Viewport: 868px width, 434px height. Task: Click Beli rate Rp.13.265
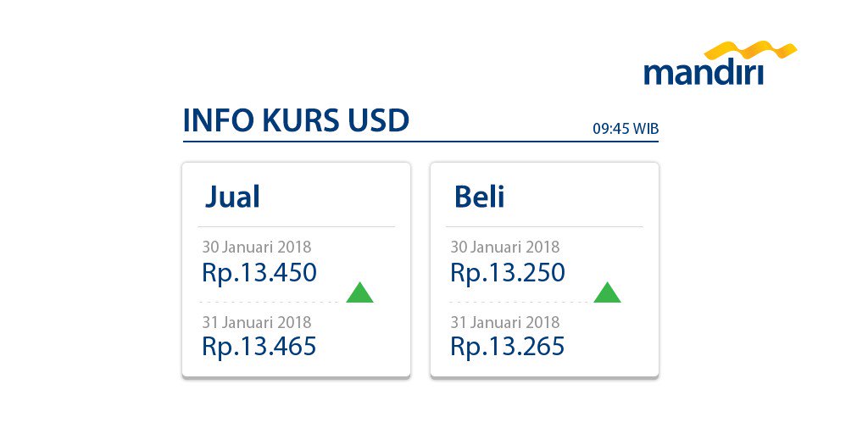508,346
